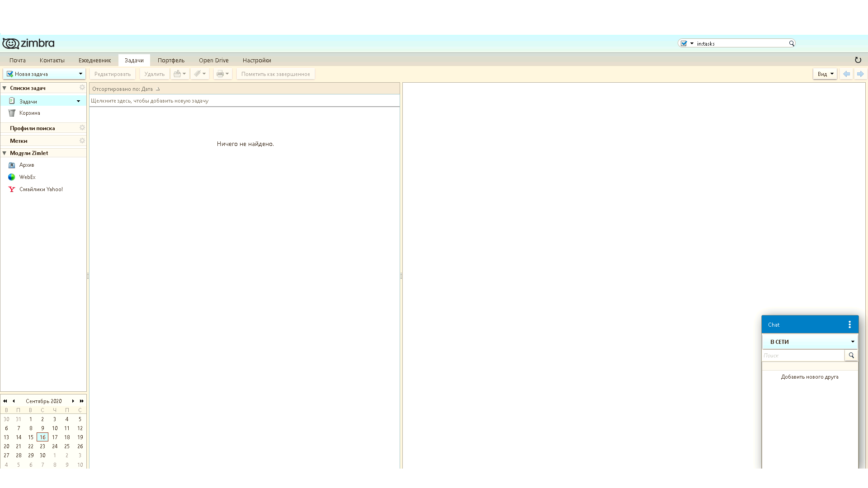The height and width of the screenshot is (488, 868).
Task: Expand Новая задача dropdown arrow
Action: 80,74
